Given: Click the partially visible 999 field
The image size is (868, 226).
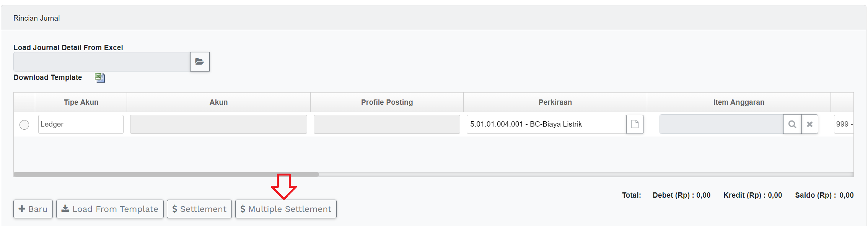Looking at the screenshot, I should click(844, 124).
